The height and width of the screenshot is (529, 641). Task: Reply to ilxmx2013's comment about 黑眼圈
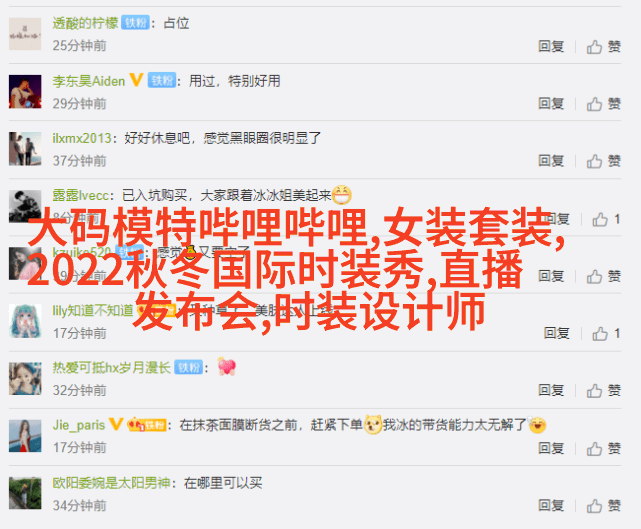(x=551, y=161)
